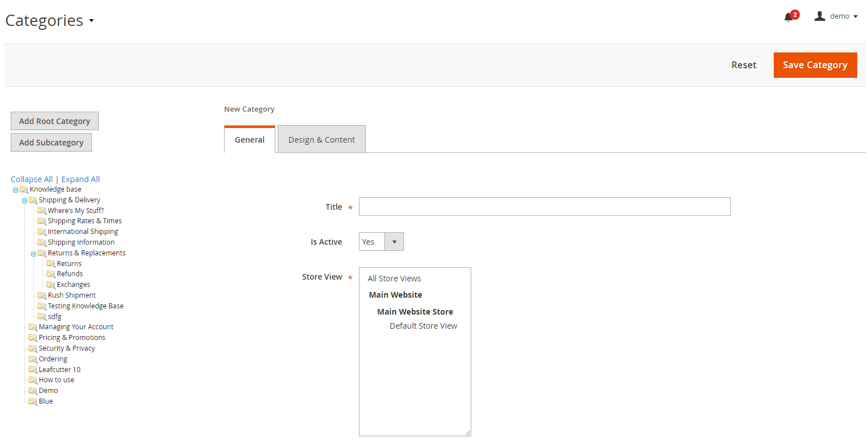Click the Testing Knowledge Base folder icon
The height and width of the screenshot is (442, 868).
click(42, 306)
